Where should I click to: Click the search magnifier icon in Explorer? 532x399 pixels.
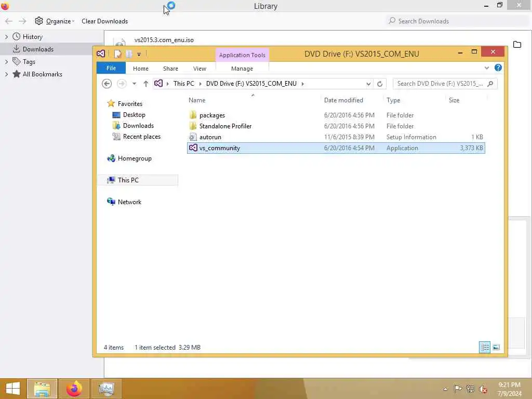coord(490,84)
